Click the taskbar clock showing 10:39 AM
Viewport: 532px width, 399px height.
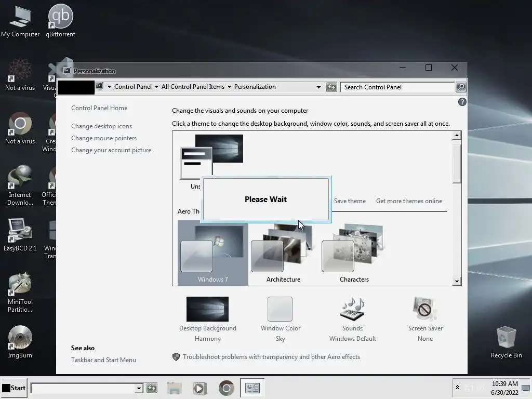coord(505,388)
